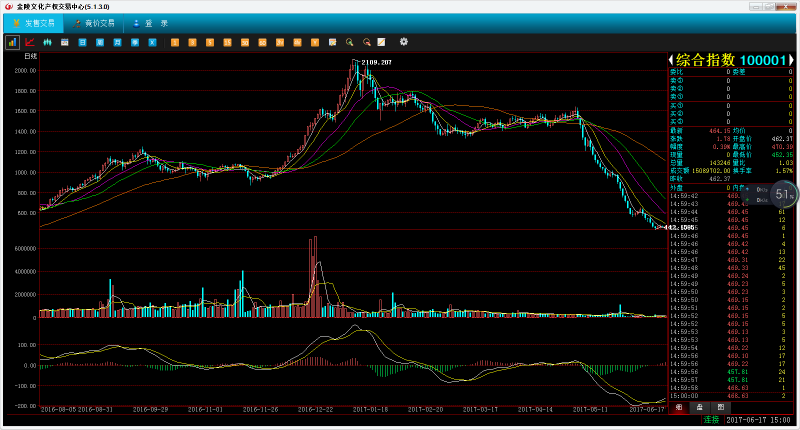Select the 图 chart tab below trades
Viewport: 800px width, 430px height.
click(x=720, y=407)
